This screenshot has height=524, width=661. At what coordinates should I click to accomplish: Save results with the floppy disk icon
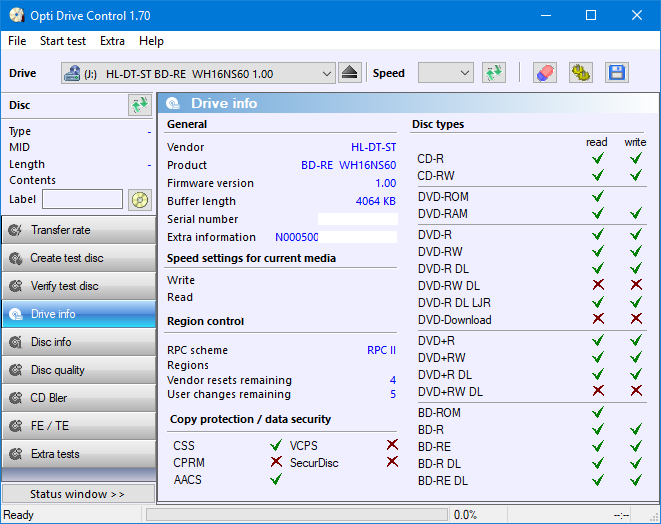tap(617, 73)
